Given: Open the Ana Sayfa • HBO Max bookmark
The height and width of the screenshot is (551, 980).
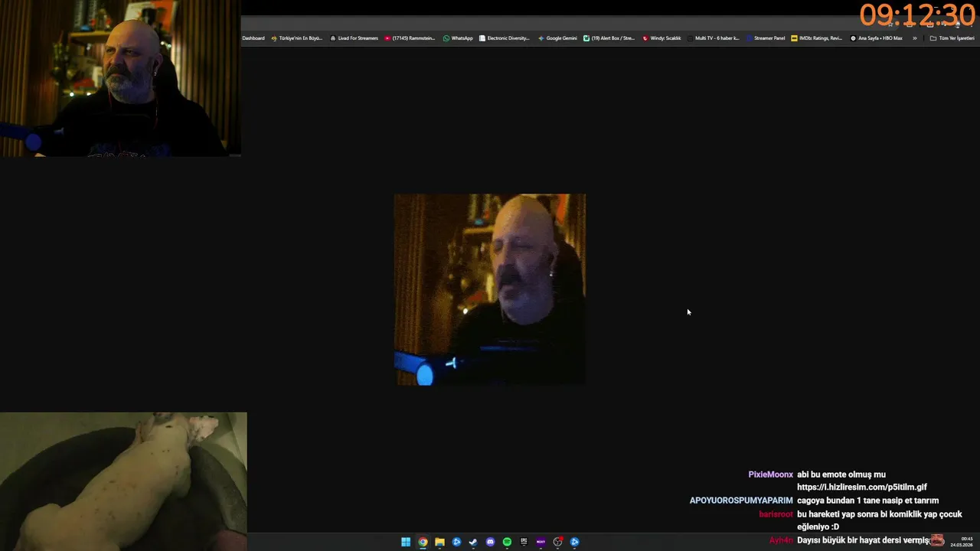Looking at the screenshot, I should [877, 38].
